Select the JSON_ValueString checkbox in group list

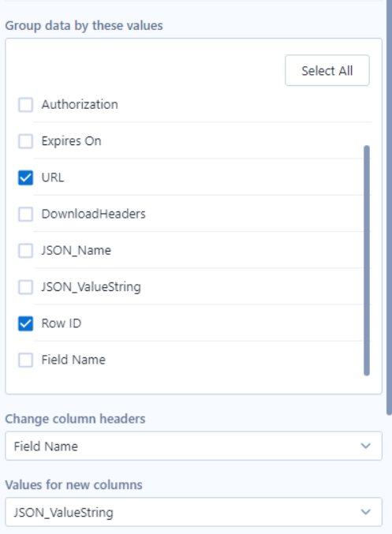[25, 287]
